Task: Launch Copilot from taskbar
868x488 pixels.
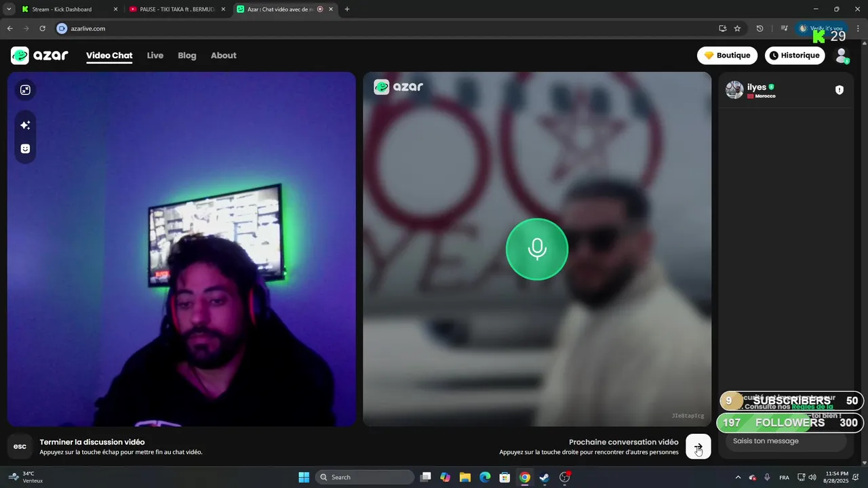Action: point(445,477)
